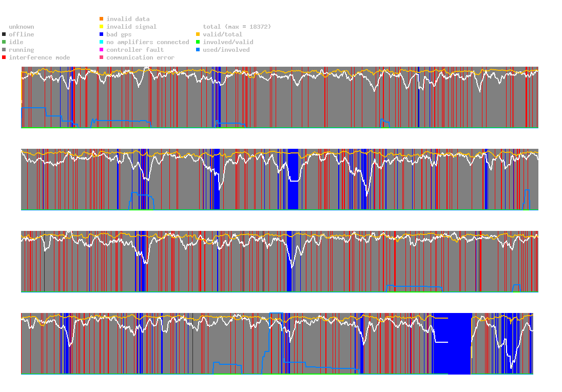Viewport: 562px width, 392px height.
Task: Select the "invalid data" legend label
Action: coord(128,19)
